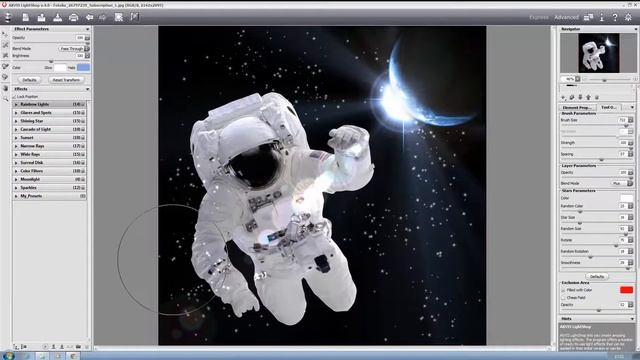640x360 pixels.
Task: Click the Star Size value field
Action: tap(623, 218)
